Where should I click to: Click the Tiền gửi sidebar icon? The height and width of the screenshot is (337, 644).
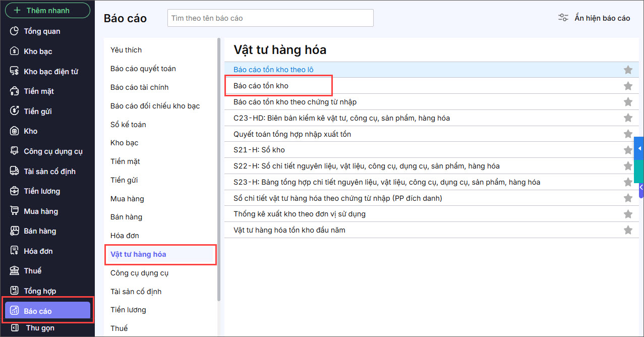[15, 111]
